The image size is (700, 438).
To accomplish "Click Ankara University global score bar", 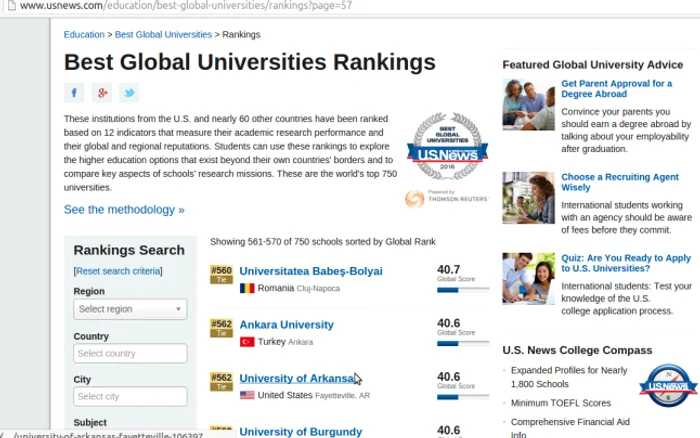I will click(x=463, y=343).
